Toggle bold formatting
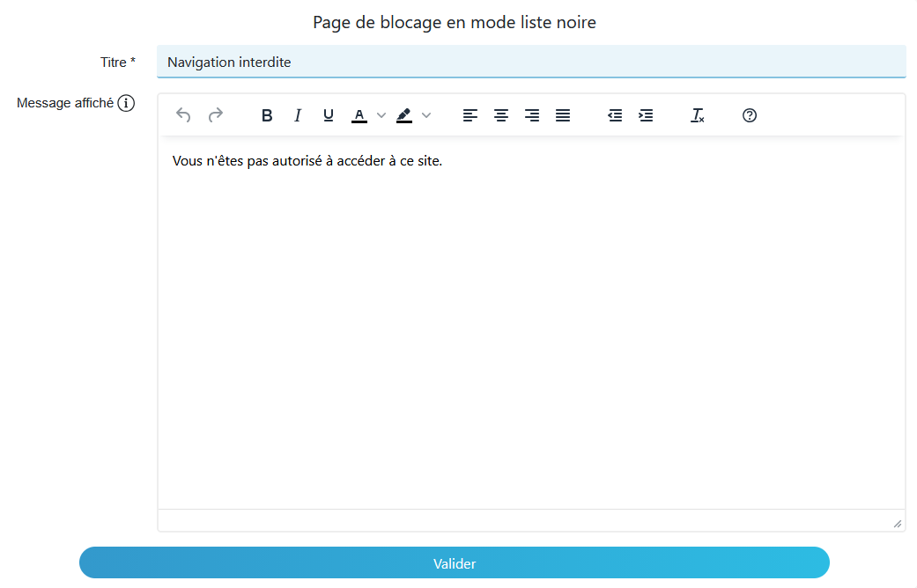 pos(267,115)
